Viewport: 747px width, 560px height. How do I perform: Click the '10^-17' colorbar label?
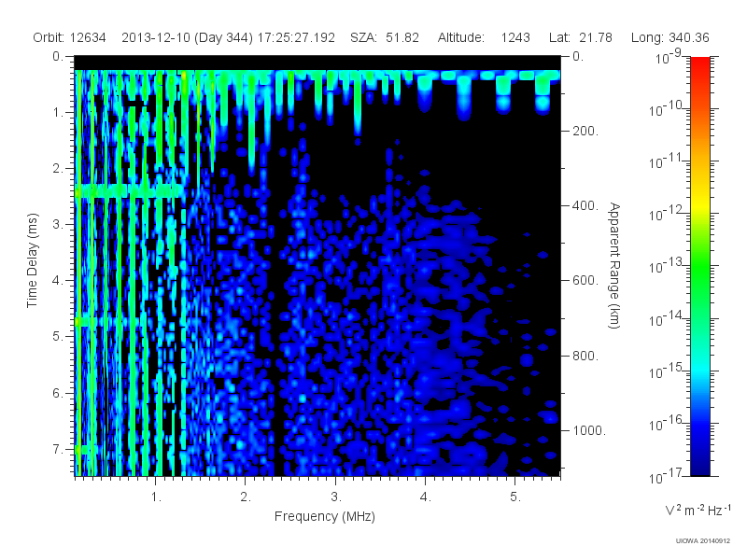point(666,476)
